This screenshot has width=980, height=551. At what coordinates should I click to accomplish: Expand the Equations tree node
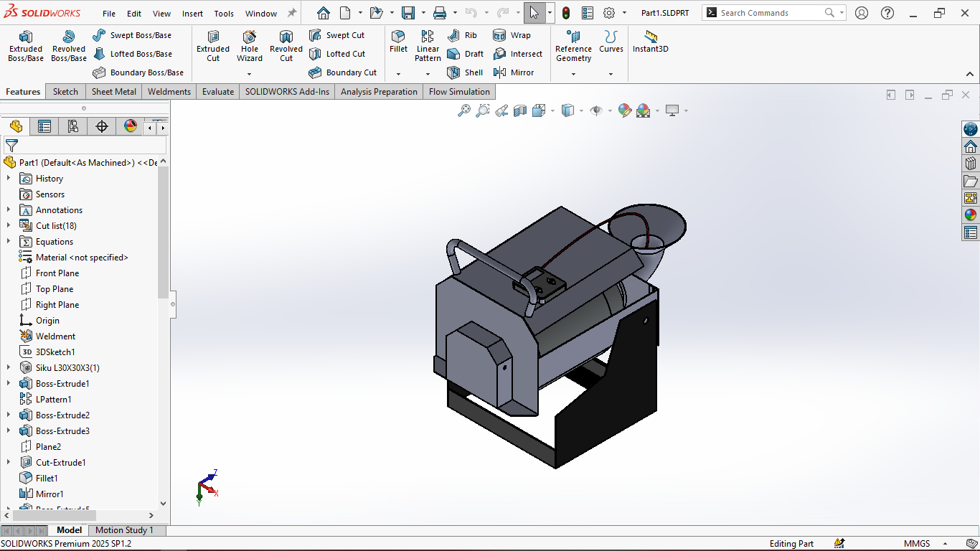click(x=9, y=242)
